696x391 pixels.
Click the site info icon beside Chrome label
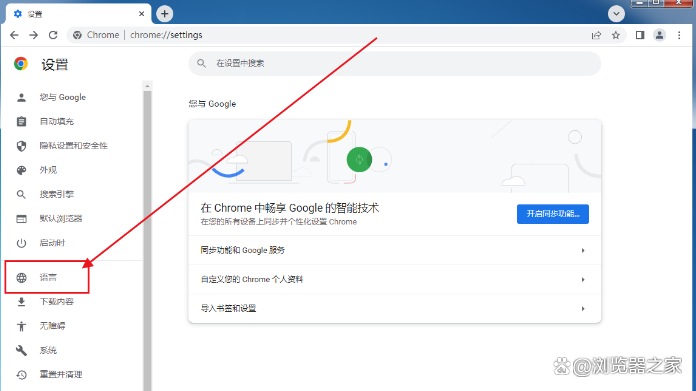[x=77, y=35]
